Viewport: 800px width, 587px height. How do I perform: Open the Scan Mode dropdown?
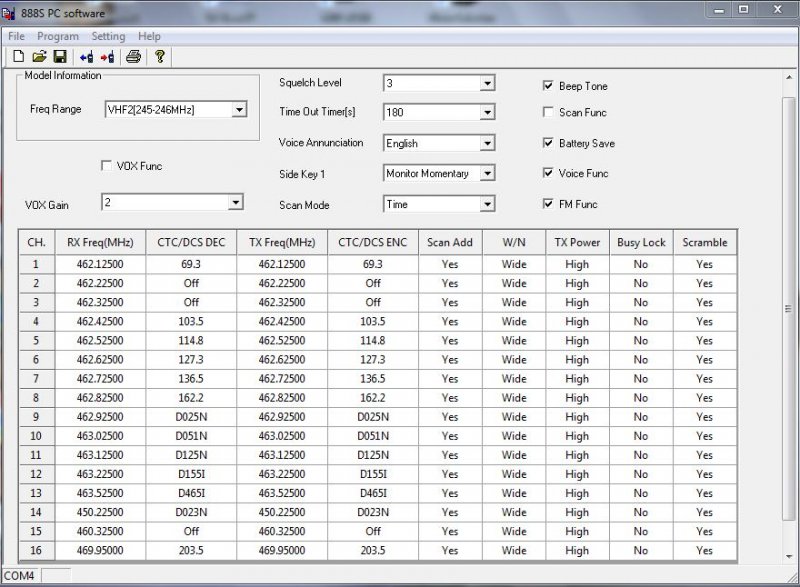tap(487, 205)
